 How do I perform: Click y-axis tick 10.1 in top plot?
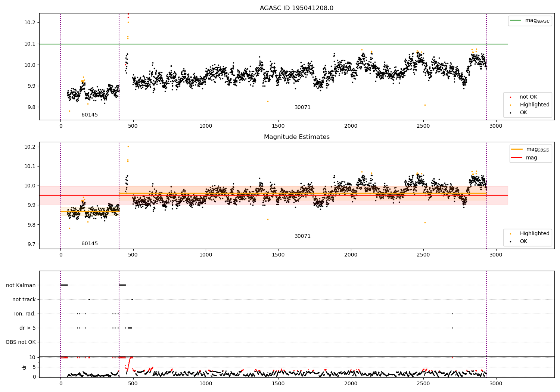tap(29, 44)
